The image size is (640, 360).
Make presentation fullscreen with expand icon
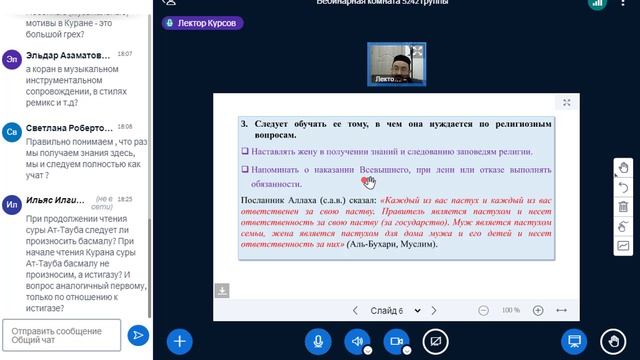[x=567, y=103]
